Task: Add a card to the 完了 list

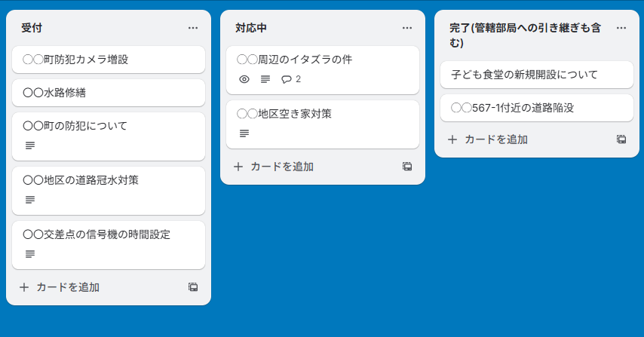Action: click(488, 139)
